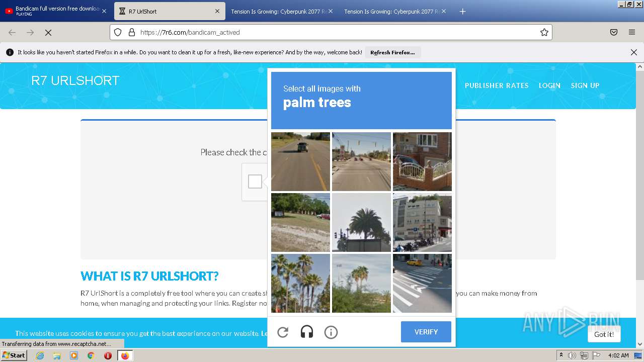The width and height of the screenshot is (644, 362).
Task: Bookmark this page with the star
Action: pyautogui.click(x=544, y=32)
